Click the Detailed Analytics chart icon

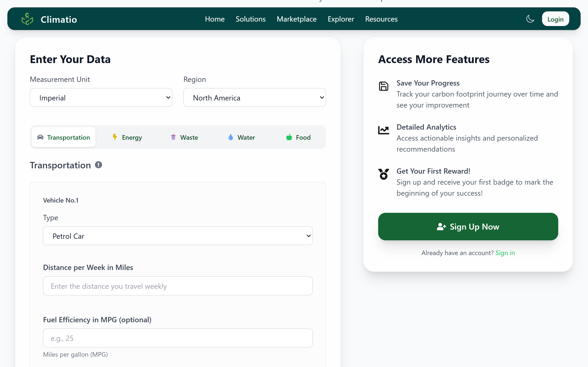[x=383, y=130]
